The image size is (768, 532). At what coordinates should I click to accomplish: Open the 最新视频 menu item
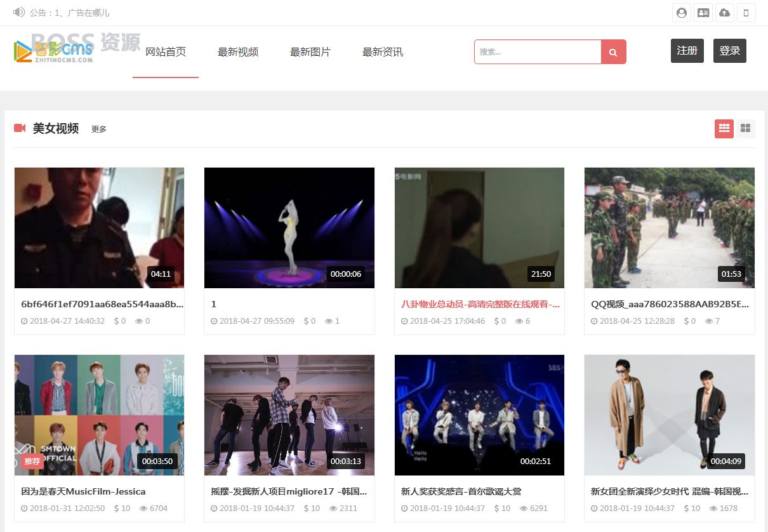(x=238, y=52)
